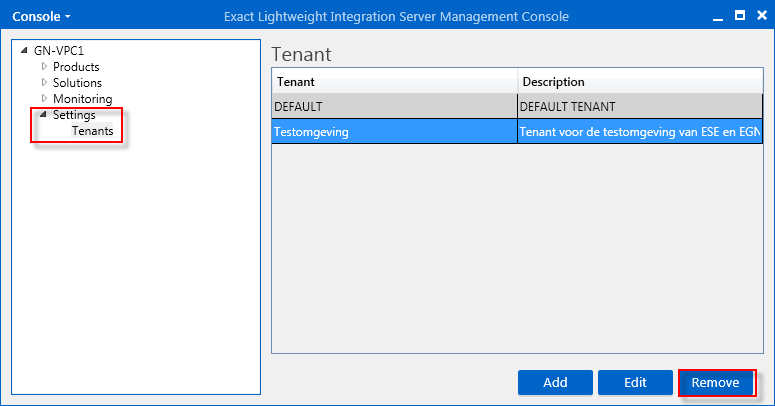Screen dimensions: 775x406
Task: Select the Solutions tree item label
Action: click(77, 83)
